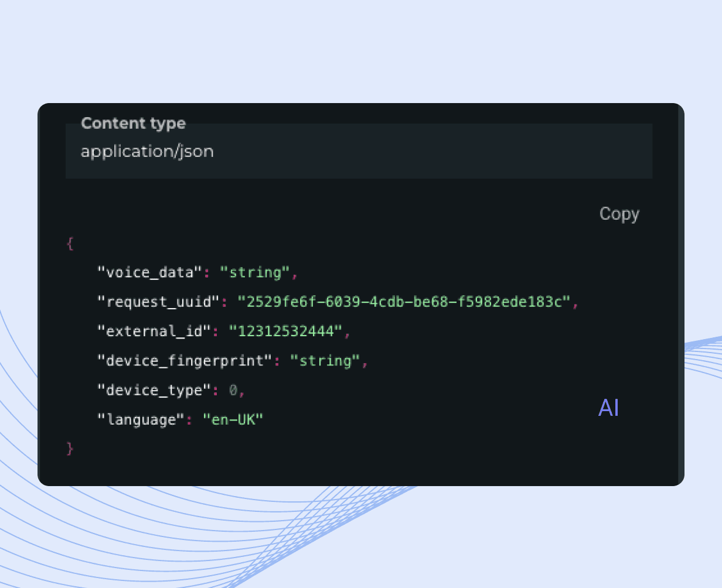Click the "device_type" key
This screenshot has height=588, width=722.
pos(154,390)
